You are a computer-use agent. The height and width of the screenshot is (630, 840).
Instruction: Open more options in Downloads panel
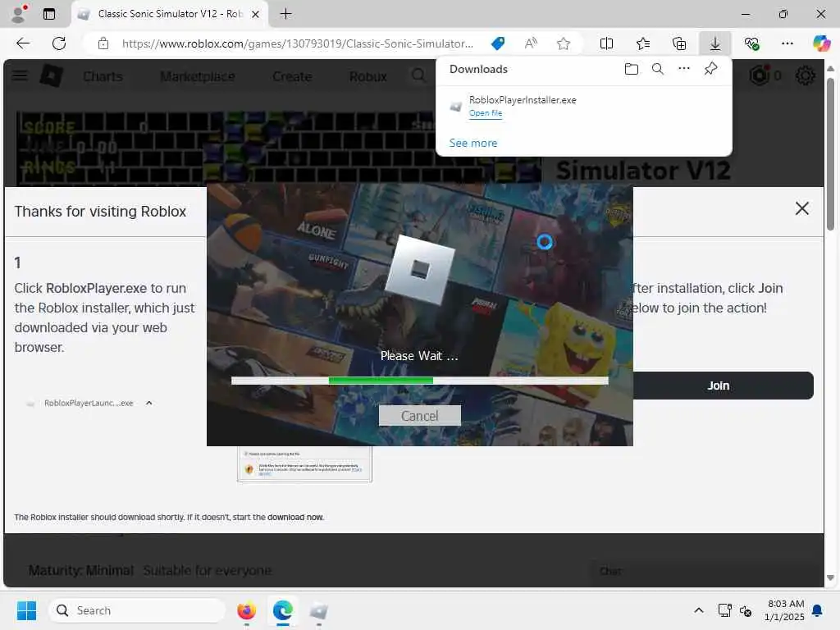tap(683, 69)
